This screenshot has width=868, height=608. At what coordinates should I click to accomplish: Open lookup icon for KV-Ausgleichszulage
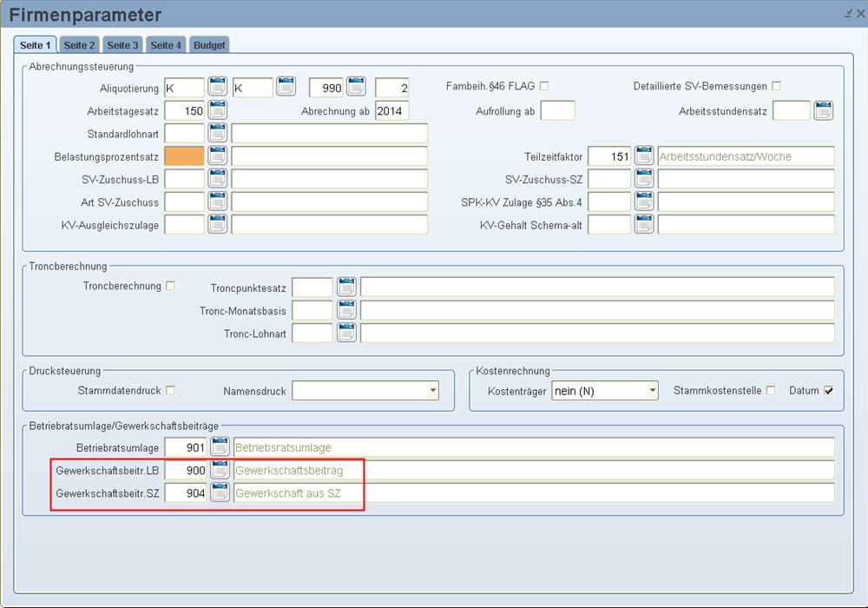click(x=218, y=224)
